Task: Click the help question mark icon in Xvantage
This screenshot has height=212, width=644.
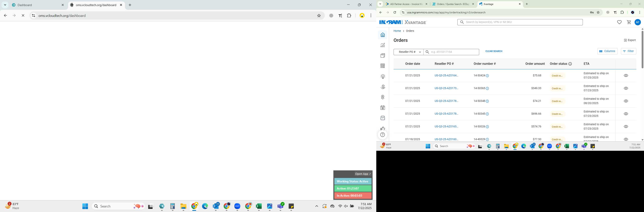Action: coord(383,135)
